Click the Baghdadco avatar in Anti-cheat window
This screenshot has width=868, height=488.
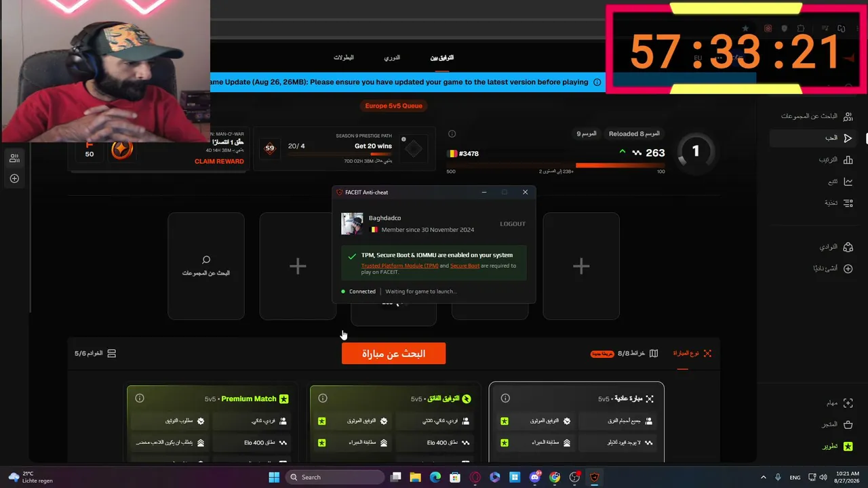[x=352, y=224]
